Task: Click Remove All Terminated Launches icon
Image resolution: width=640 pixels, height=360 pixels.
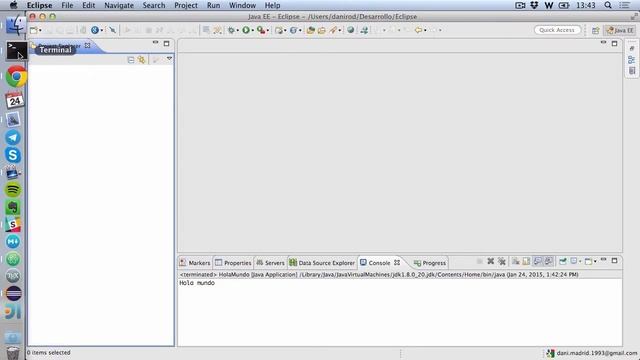Action: point(502,261)
